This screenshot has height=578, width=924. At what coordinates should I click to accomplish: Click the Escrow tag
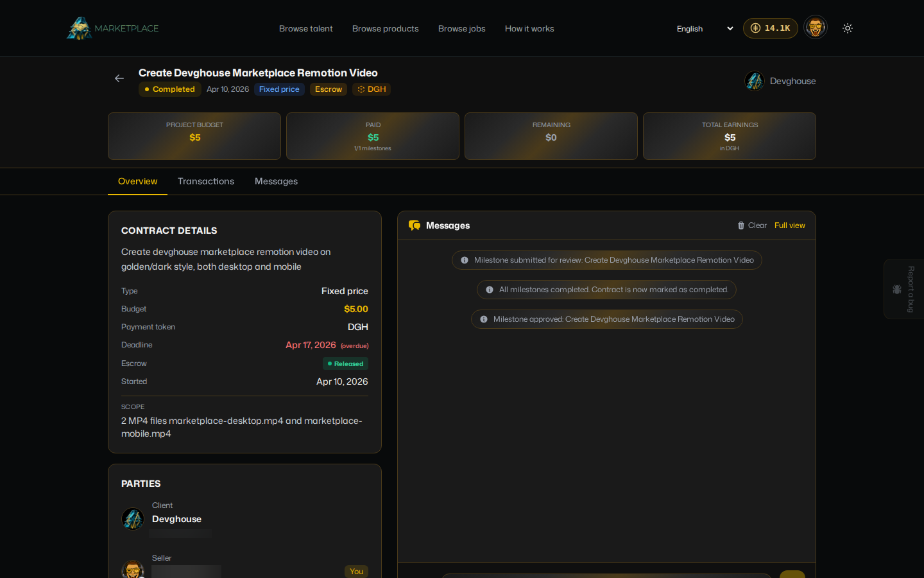329,89
